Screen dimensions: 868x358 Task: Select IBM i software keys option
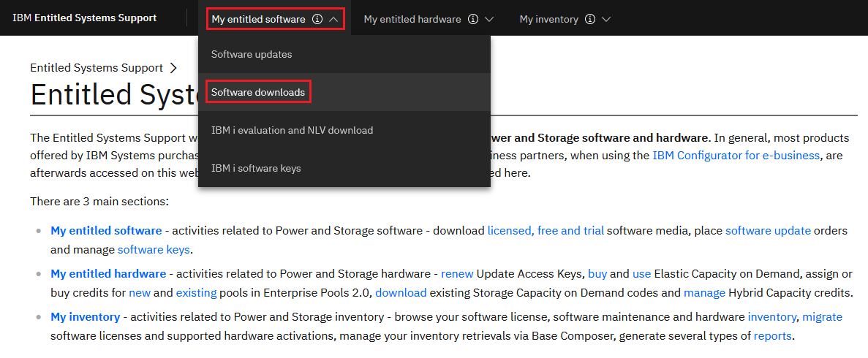click(256, 168)
